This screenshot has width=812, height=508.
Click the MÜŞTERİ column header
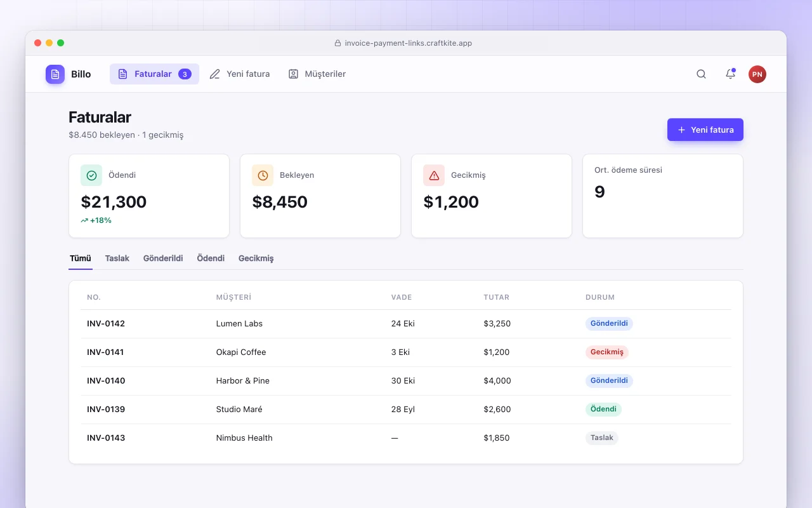click(234, 297)
